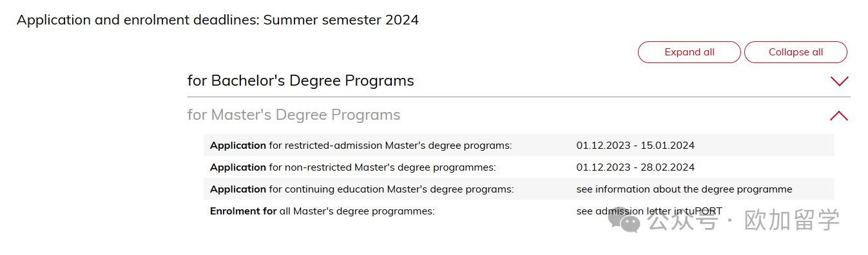The width and height of the screenshot is (868, 255).
Task: Click the 01.12.2023 - 28.02.2024 date range
Action: [x=635, y=167]
